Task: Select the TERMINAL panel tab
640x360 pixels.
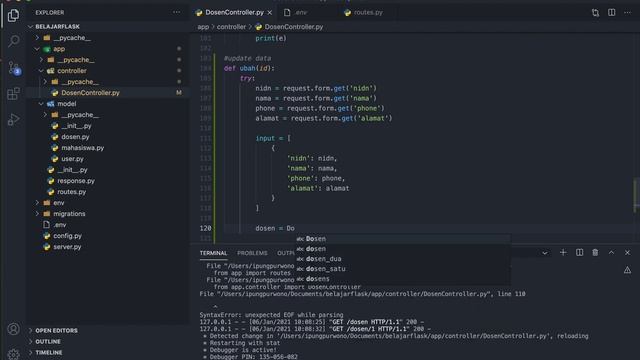Action: coord(213,253)
